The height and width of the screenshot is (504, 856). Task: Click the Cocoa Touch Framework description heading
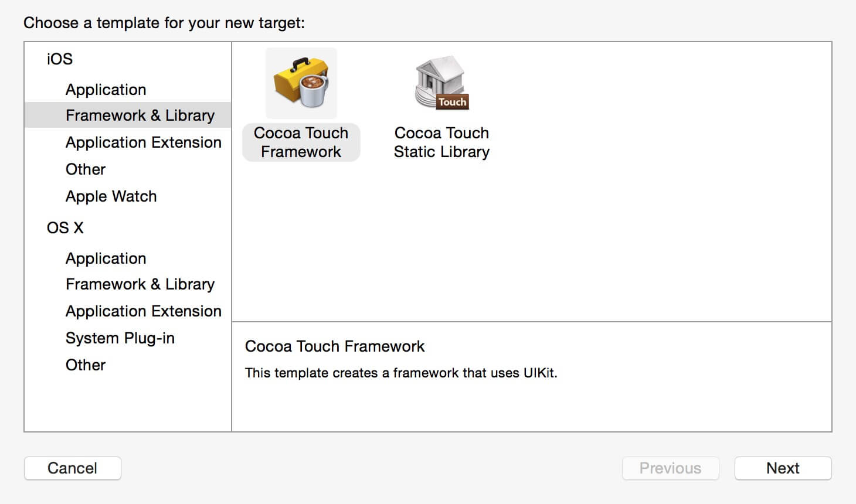(335, 346)
